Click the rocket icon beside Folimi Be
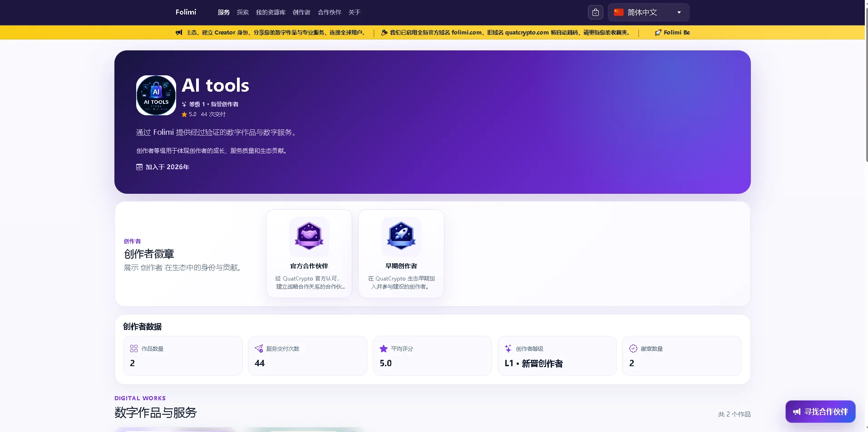This screenshot has height=432, width=868. [x=658, y=33]
